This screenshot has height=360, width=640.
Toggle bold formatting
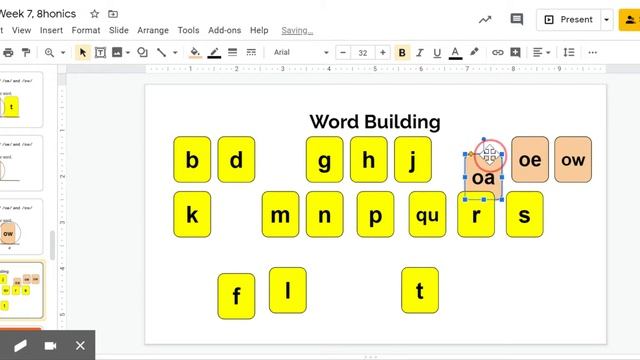(x=402, y=53)
